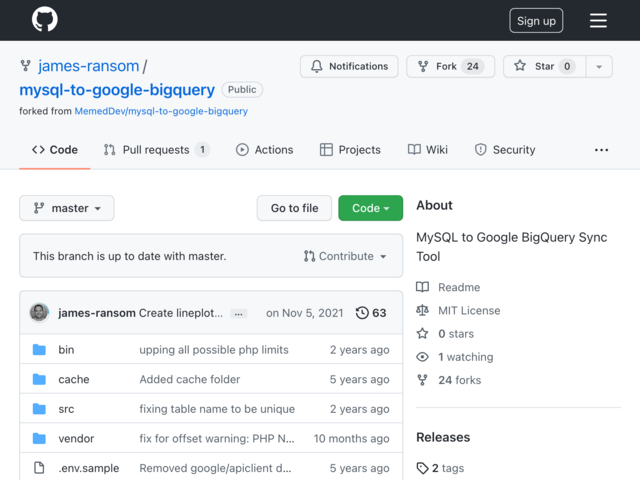Click the .env.sample file icon
640x480 pixels.
pos(39,468)
